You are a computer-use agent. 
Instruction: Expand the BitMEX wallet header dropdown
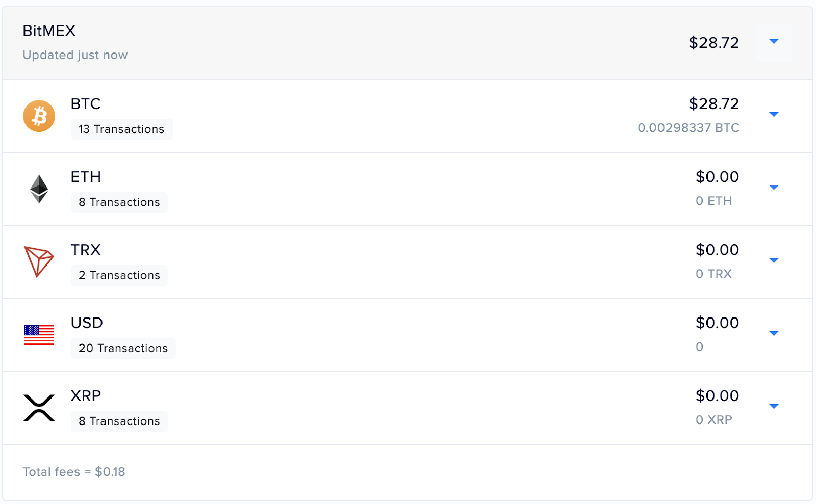coord(774,42)
